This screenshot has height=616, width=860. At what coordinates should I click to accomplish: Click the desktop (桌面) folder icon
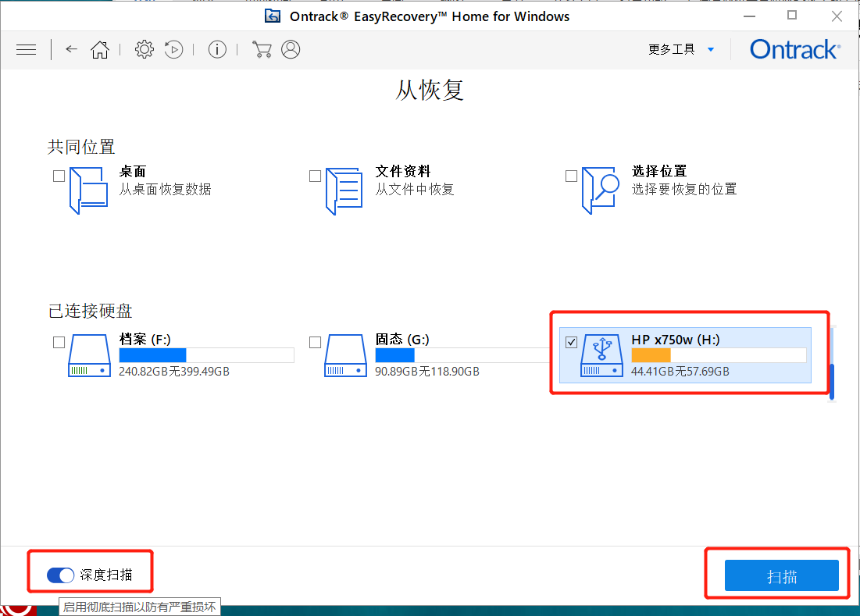pos(88,190)
